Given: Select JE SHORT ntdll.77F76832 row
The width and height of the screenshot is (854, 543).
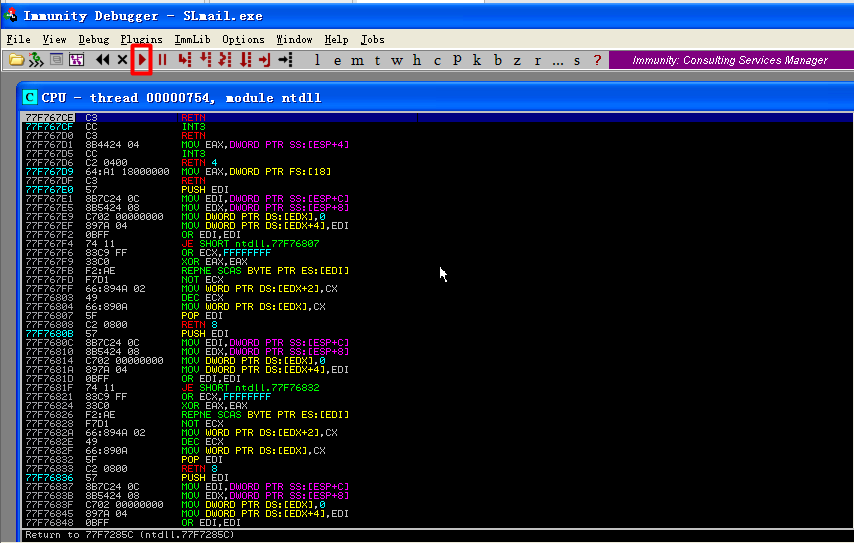Looking at the screenshot, I should tap(437, 387).
